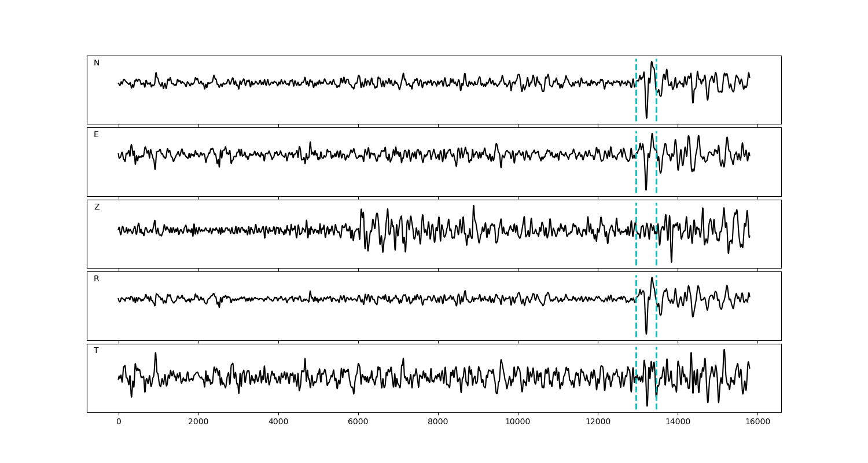
Task: Click the E component label
Action: 96,135
